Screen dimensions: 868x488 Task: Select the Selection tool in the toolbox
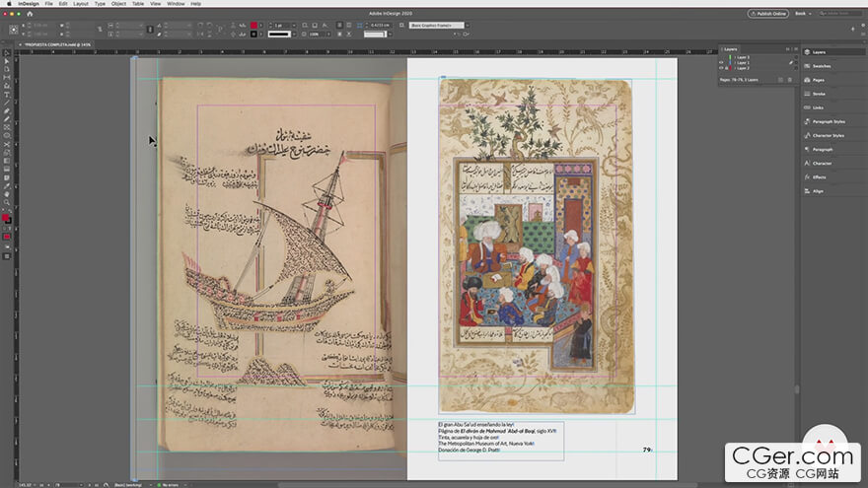(7, 53)
